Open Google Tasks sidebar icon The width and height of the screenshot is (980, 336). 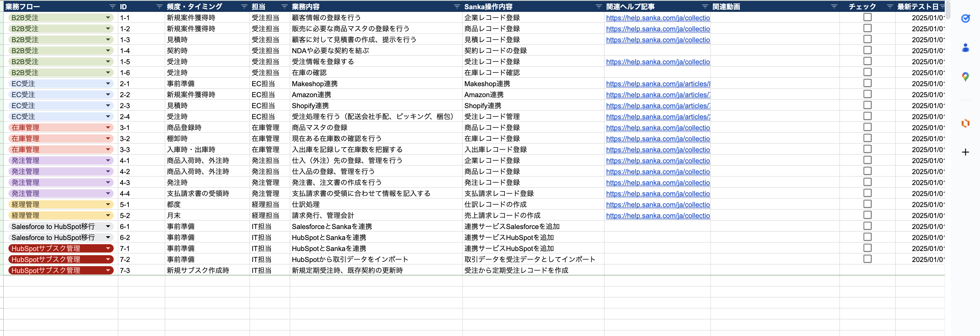coord(965,18)
